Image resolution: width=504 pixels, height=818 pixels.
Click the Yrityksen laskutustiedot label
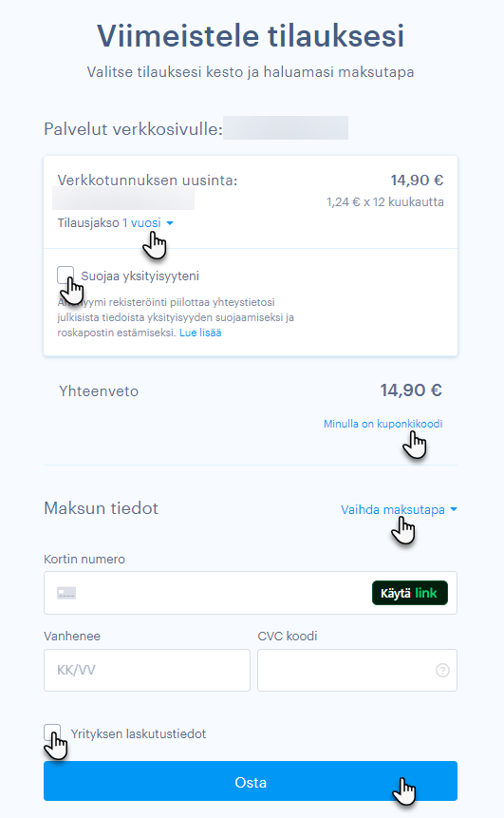[x=139, y=734]
